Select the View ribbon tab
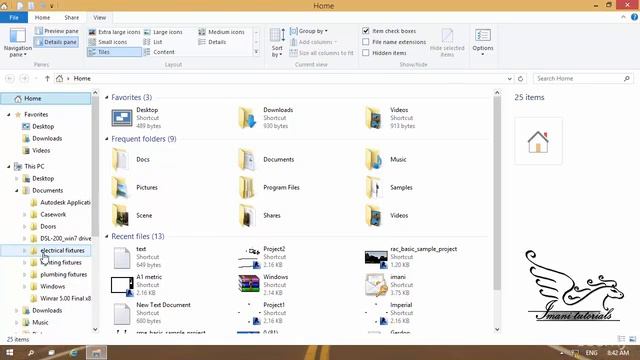Image resolution: width=640 pixels, height=360 pixels. (99, 18)
